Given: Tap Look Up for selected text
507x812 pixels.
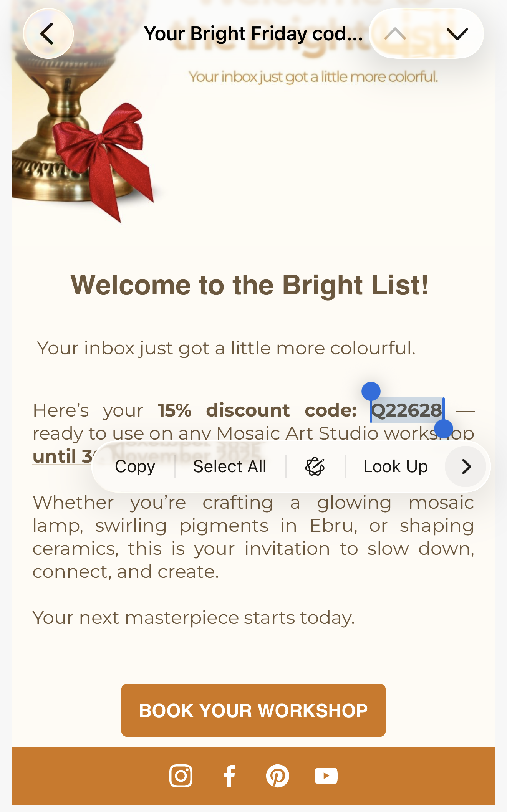Looking at the screenshot, I should tap(395, 466).
